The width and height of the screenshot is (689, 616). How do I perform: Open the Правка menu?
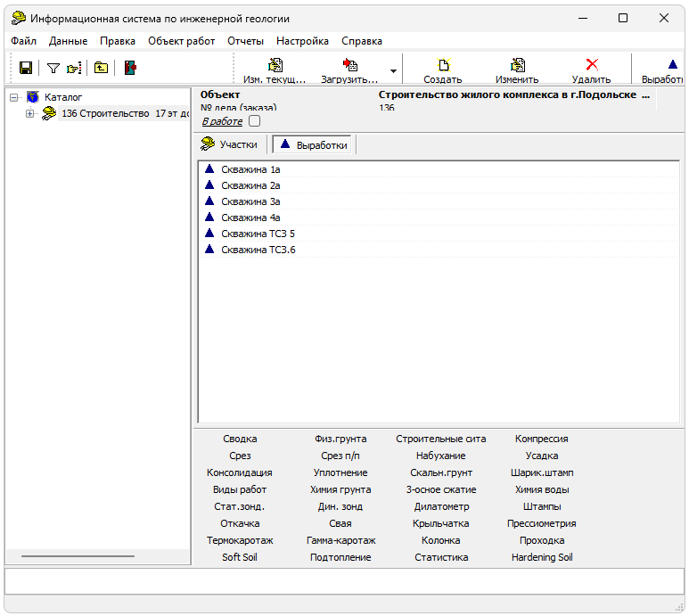pos(118,41)
